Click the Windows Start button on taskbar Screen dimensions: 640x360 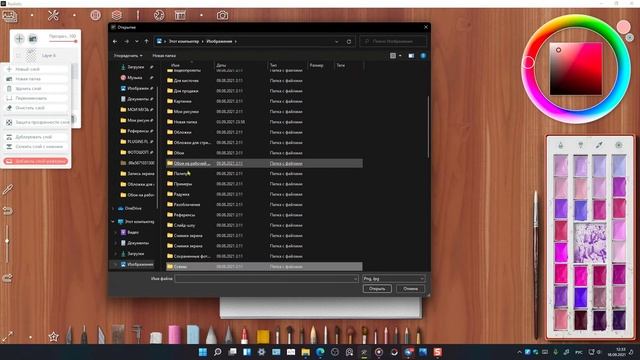[202, 352]
